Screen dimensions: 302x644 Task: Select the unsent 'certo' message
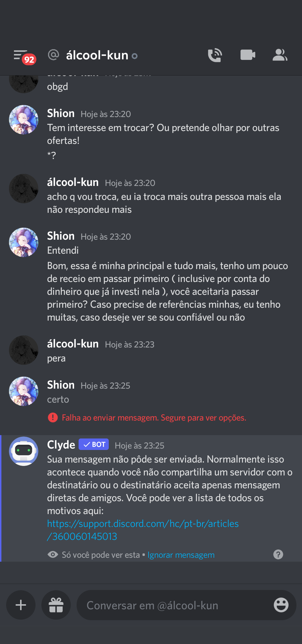pos(58,399)
